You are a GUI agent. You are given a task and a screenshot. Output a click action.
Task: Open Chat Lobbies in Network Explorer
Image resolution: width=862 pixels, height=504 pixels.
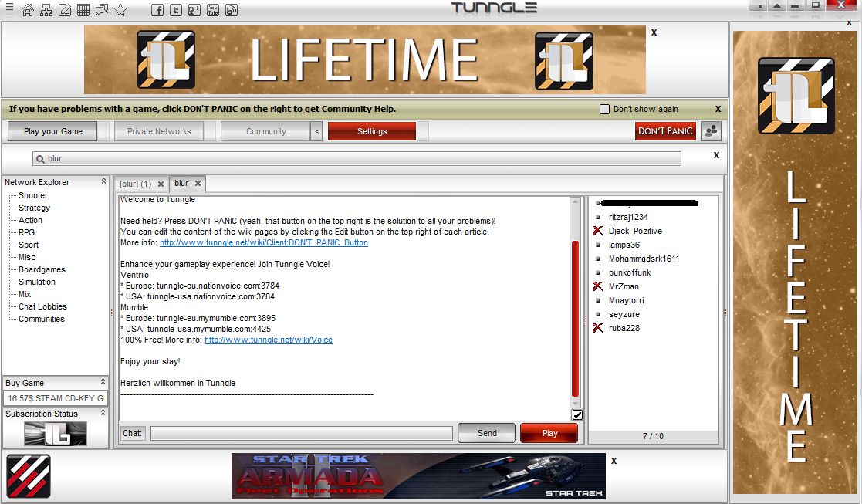pyautogui.click(x=42, y=306)
